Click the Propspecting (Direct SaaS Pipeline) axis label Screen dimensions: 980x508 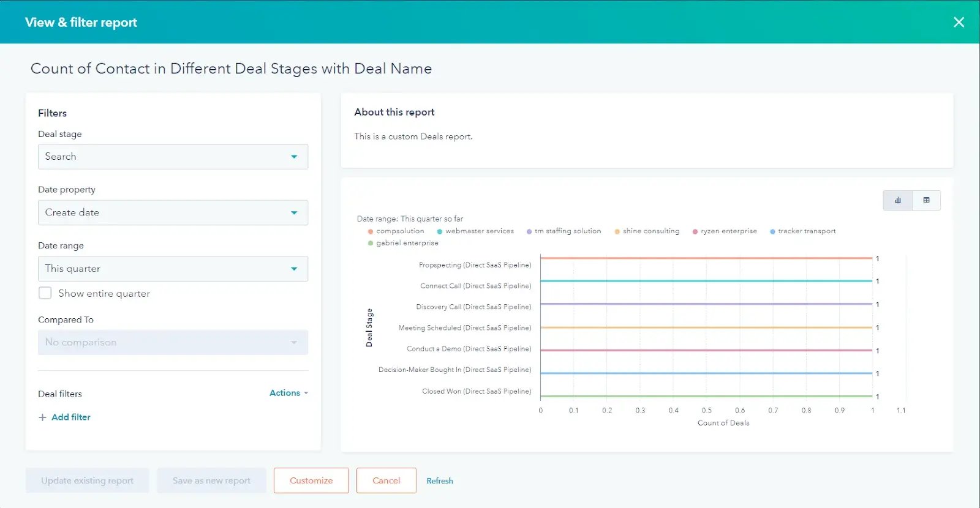point(475,265)
